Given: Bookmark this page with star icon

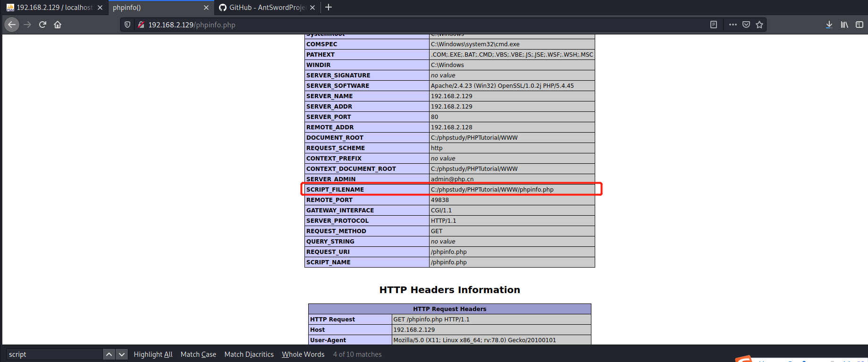Looking at the screenshot, I should pyautogui.click(x=759, y=25).
